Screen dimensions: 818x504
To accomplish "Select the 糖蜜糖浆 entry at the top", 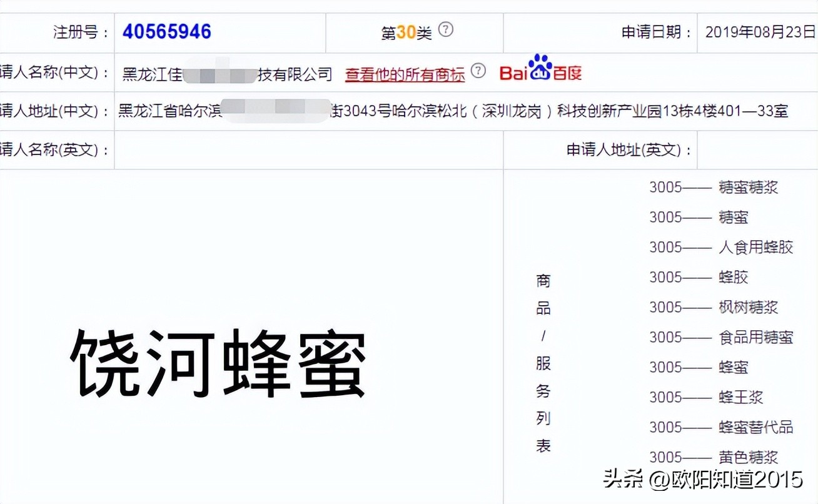I will (x=747, y=187).
